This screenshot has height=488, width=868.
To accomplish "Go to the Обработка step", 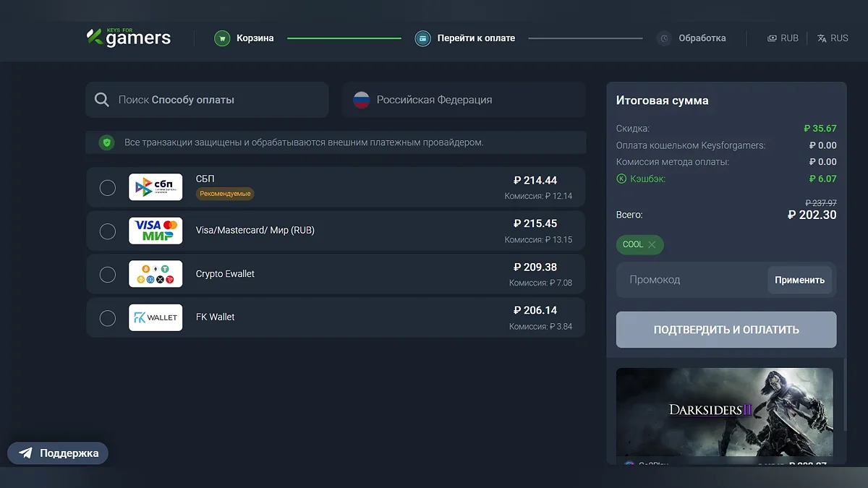I will [x=691, y=38].
